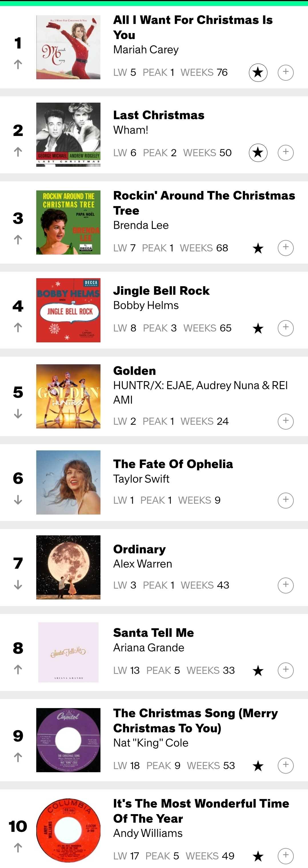Click the star beside Nat "King" Cole's song

coord(258,766)
